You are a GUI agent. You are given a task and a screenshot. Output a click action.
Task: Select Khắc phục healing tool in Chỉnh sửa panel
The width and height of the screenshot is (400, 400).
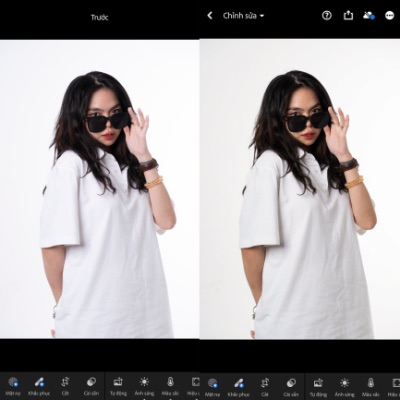pyautogui.click(x=239, y=387)
